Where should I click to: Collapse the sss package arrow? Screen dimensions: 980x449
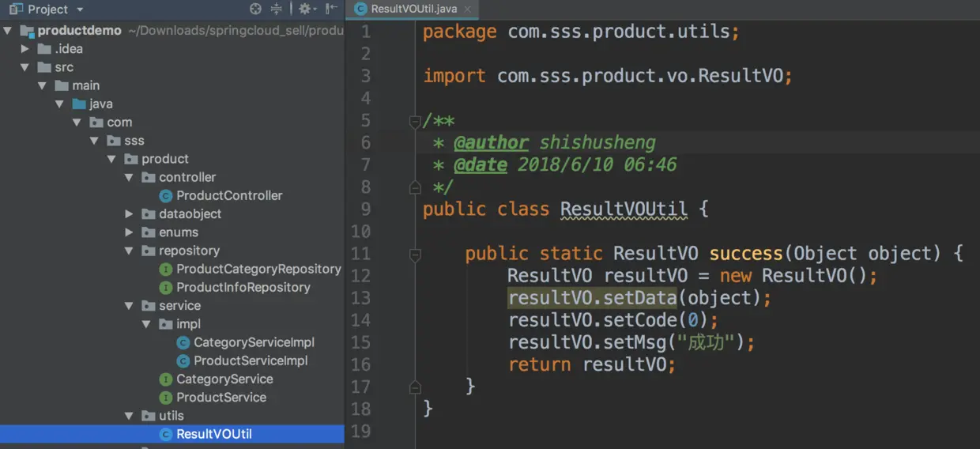tap(95, 141)
